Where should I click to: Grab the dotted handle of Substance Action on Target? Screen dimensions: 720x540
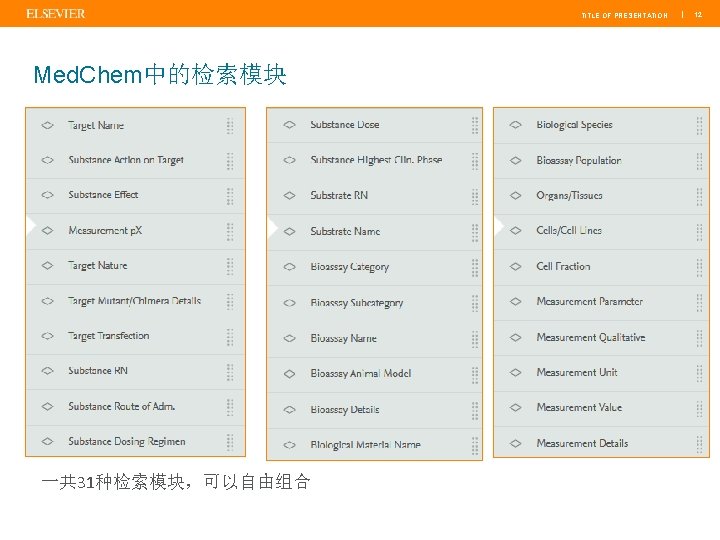coord(230,161)
